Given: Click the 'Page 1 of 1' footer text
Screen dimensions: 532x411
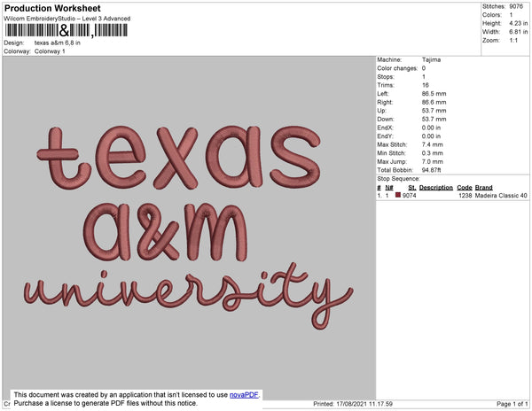Looking at the screenshot, I should pyautogui.click(x=512, y=404).
